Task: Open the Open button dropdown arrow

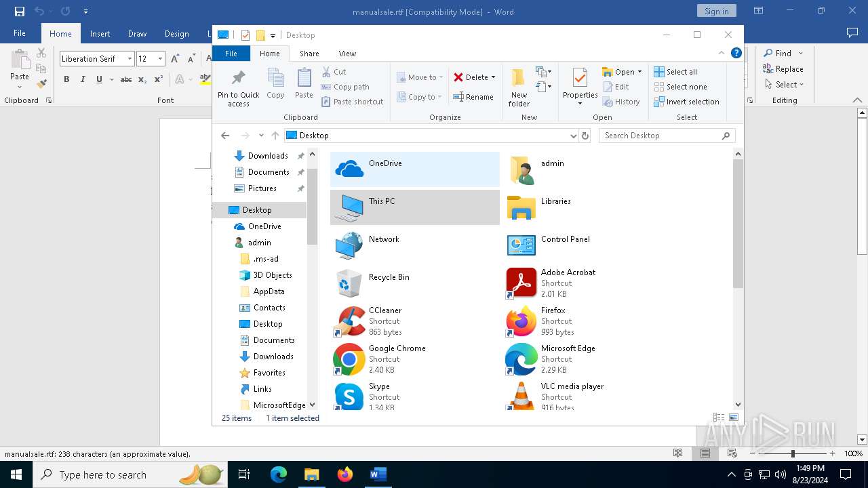Action: [639, 72]
